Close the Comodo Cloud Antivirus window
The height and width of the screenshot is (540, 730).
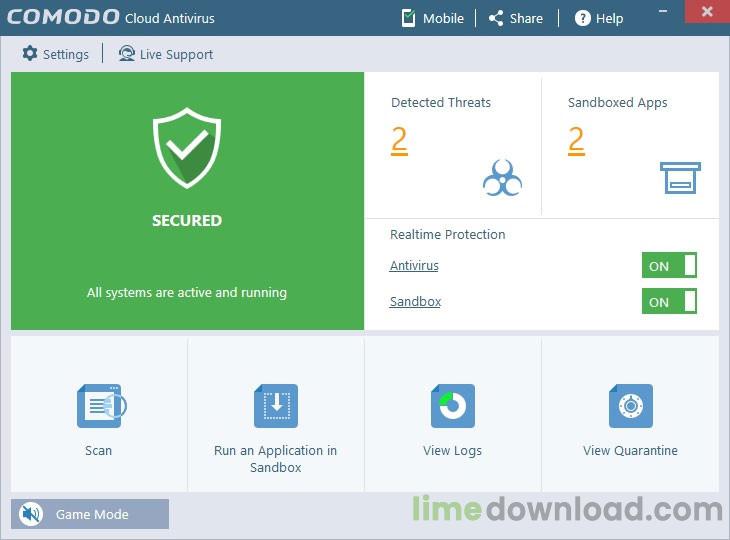(x=707, y=11)
